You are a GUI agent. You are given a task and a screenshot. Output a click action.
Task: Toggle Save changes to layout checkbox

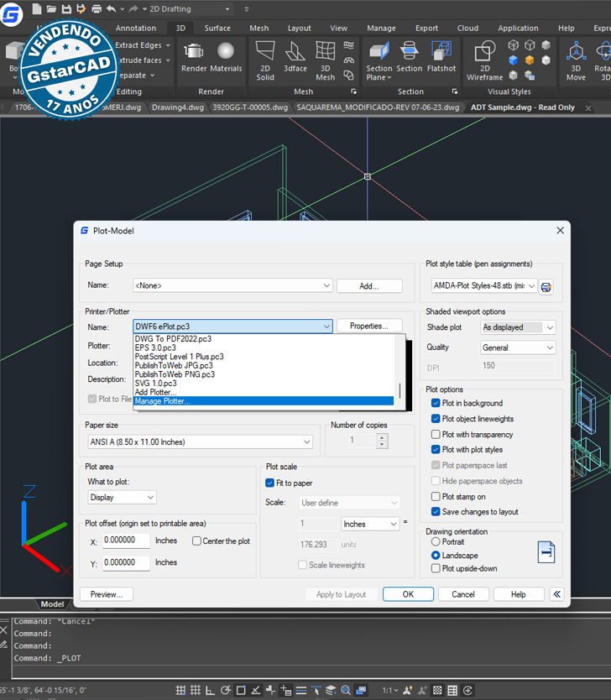[x=436, y=512]
